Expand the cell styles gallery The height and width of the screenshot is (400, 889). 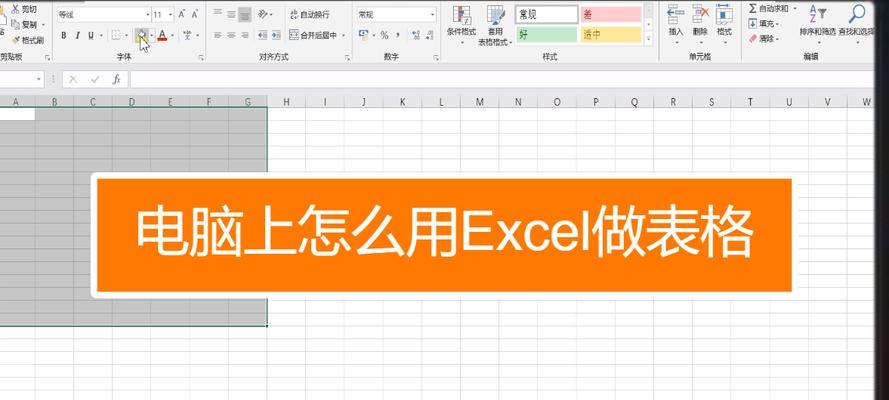tap(649, 39)
